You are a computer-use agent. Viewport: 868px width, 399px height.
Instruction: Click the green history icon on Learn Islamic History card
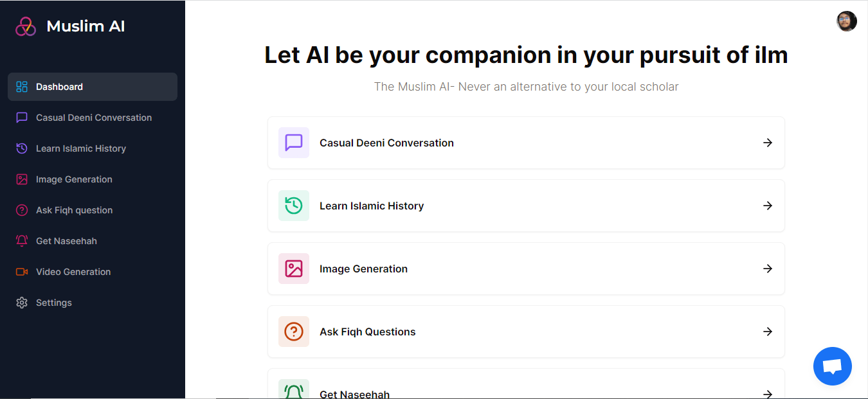coord(294,206)
